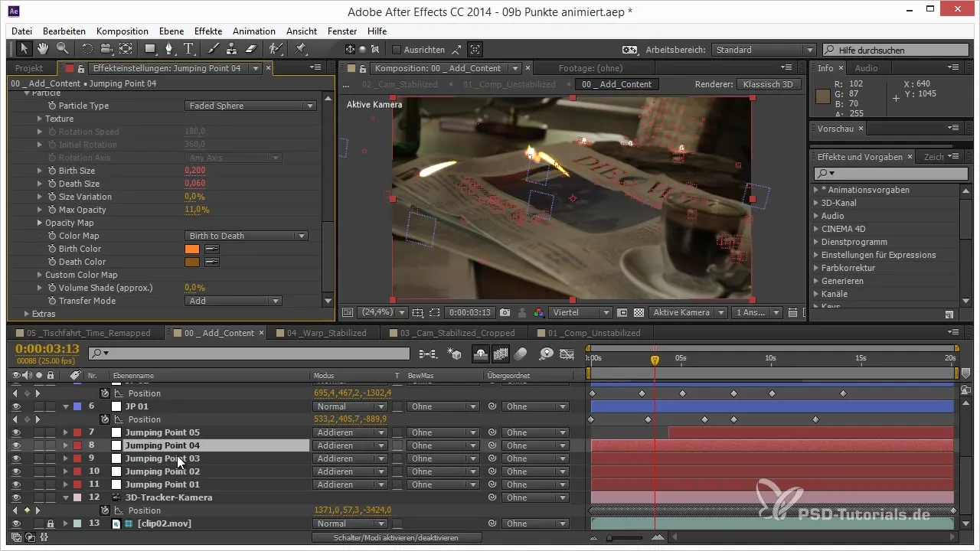Image resolution: width=980 pixels, height=551 pixels.
Task: Open the graph editor in timeline
Action: 567,354
